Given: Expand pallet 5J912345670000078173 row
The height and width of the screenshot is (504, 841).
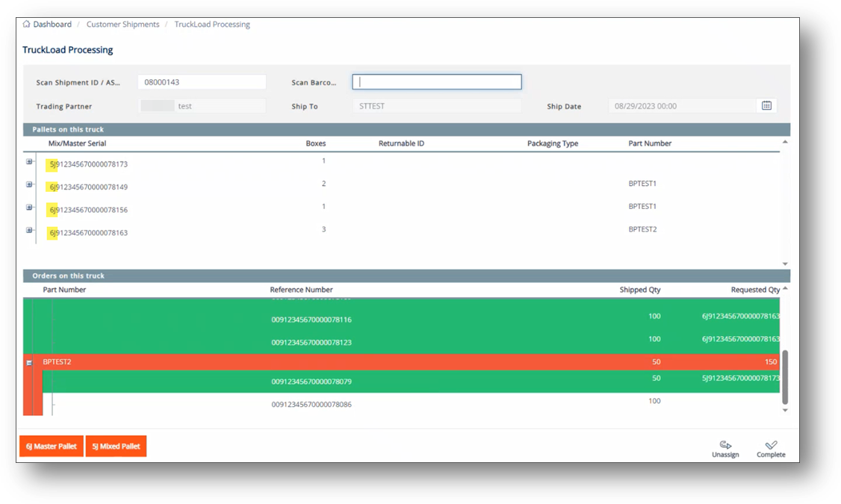Looking at the screenshot, I should click(29, 161).
